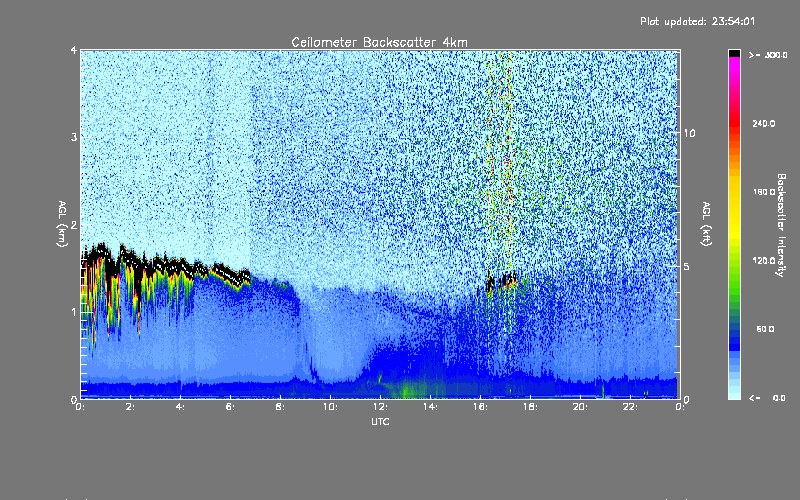Click the 5 tick on the kft axis

pos(687,266)
